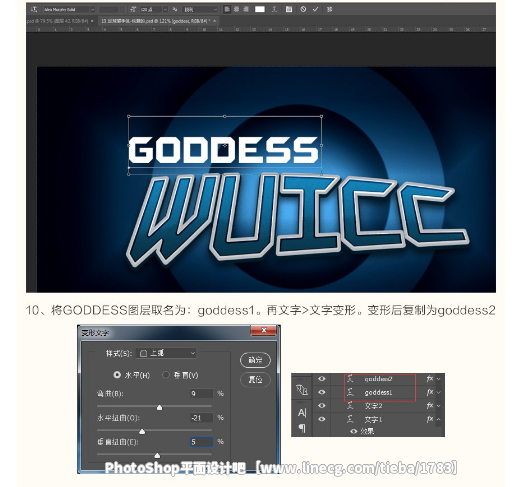Click the 3D text icon in options bar
513x487 pixels.
tap(330, 9)
